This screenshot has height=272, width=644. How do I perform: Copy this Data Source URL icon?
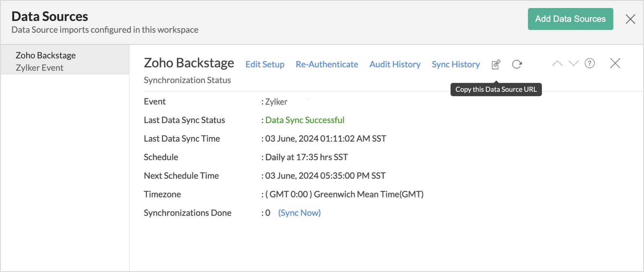[496, 64]
